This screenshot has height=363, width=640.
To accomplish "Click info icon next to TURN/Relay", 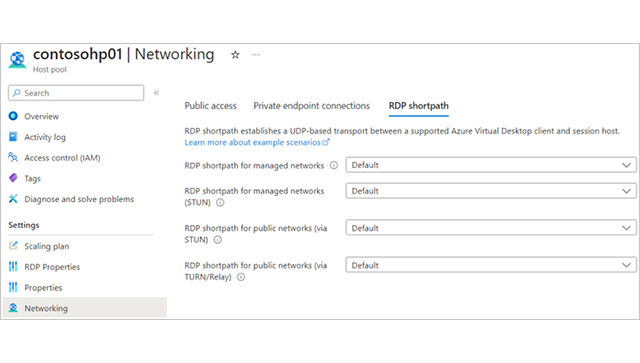I will point(241,277).
